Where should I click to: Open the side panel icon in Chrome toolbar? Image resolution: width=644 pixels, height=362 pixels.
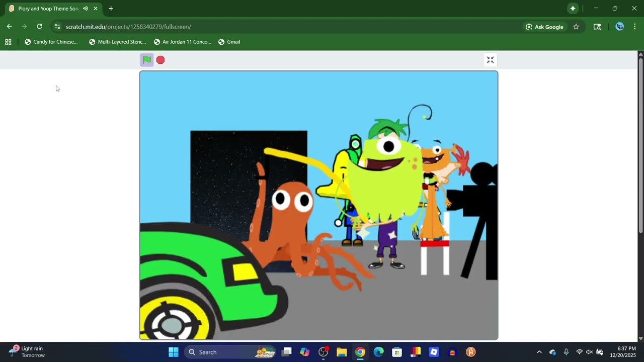pos(597,27)
